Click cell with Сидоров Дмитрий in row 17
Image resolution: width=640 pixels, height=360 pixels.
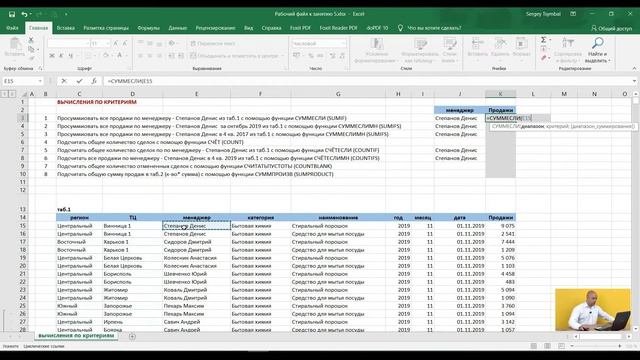(196, 242)
